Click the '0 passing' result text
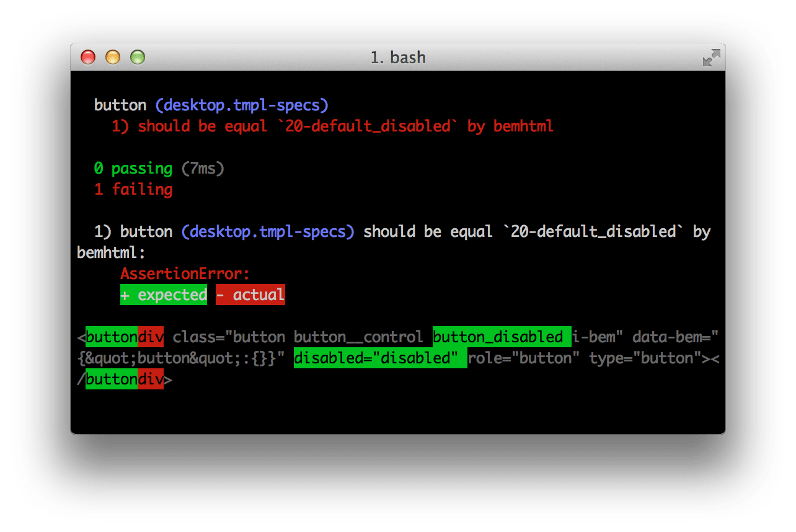The width and height of the screenshot is (796, 532). pyautogui.click(x=133, y=169)
